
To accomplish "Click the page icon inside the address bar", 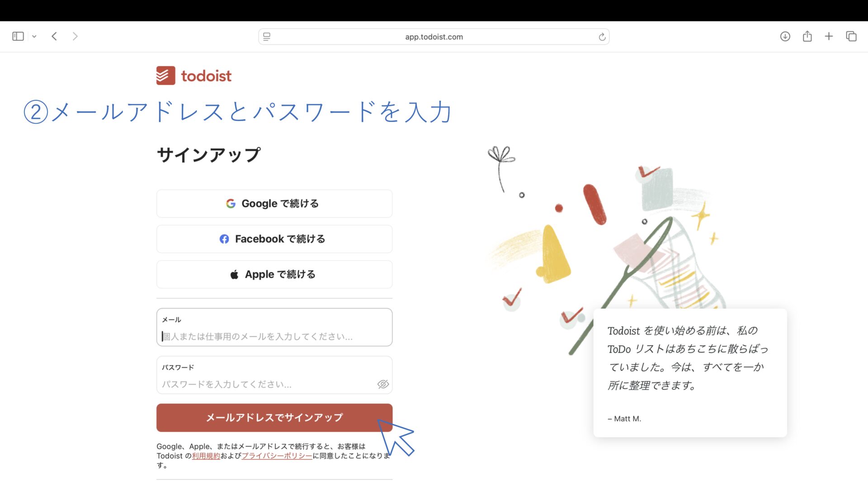I will point(267,37).
